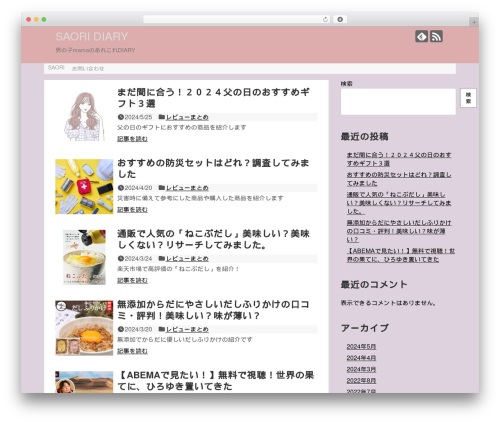Click the yellow minimize window button

[x=36, y=19]
